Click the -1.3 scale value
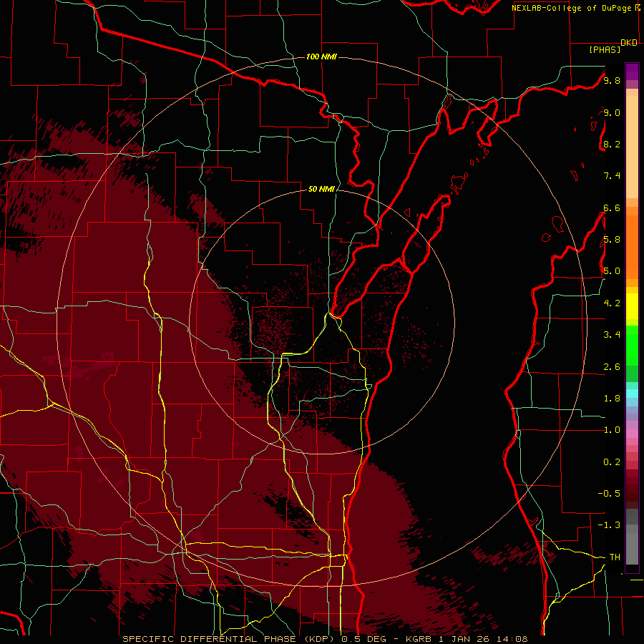 [609, 525]
